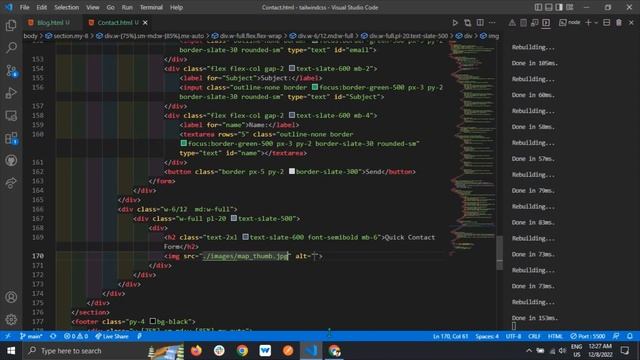Toggle the bottom panel layout icon
Screen dimensions: 640x360
(x=549, y=7)
